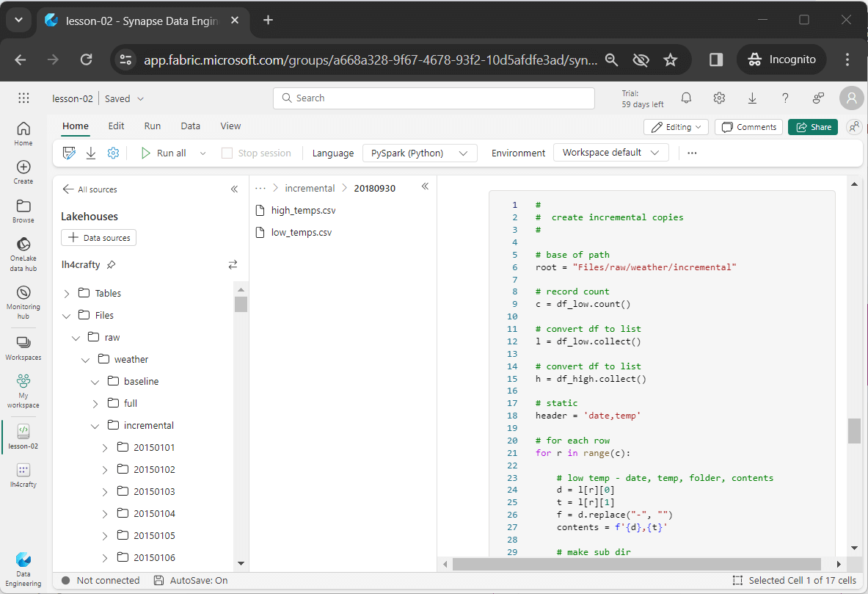
Task: Click the swap lakehouse arrows icon
Action: click(x=233, y=264)
